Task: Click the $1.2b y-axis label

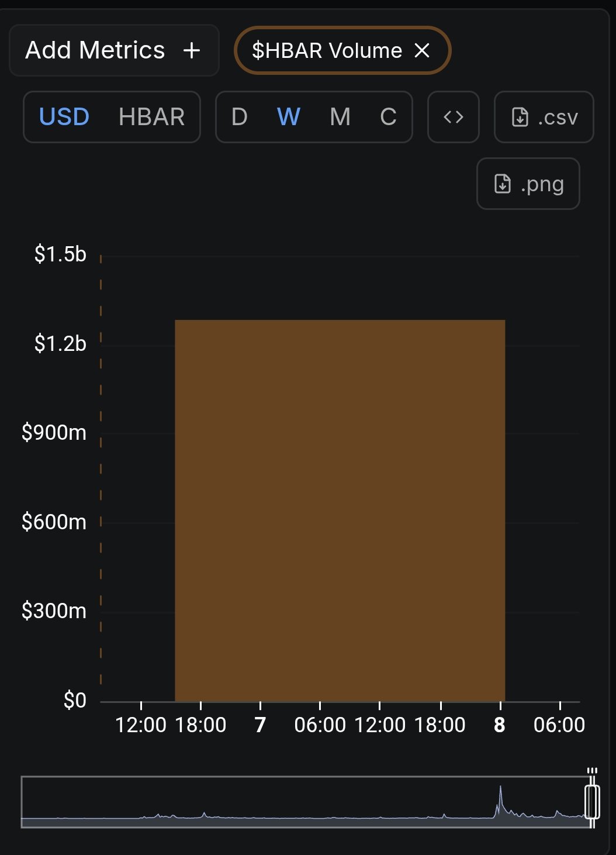Action: pyautogui.click(x=60, y=344)
